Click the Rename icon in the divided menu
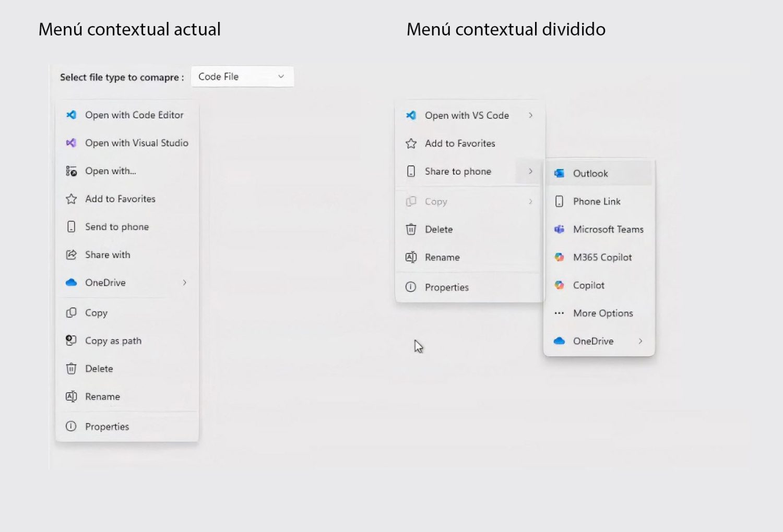Image resolution: width=783 pixels, height=532 pixels. pyautogui.click(x=411, y=257)
